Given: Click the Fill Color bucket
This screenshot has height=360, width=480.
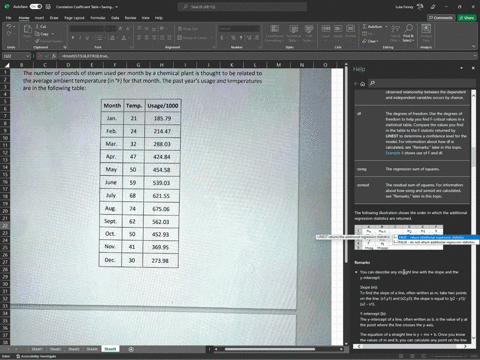Looking at the screenshot, I should click(x=113, y=38).
